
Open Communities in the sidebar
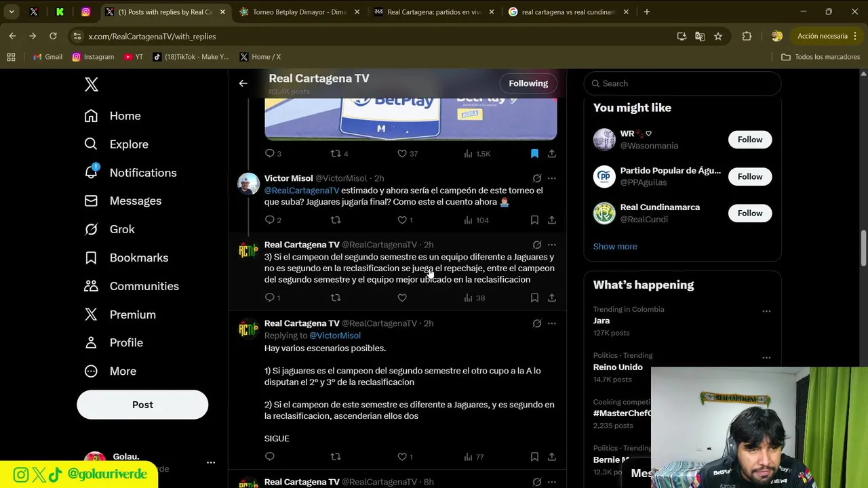pos(132,287)
